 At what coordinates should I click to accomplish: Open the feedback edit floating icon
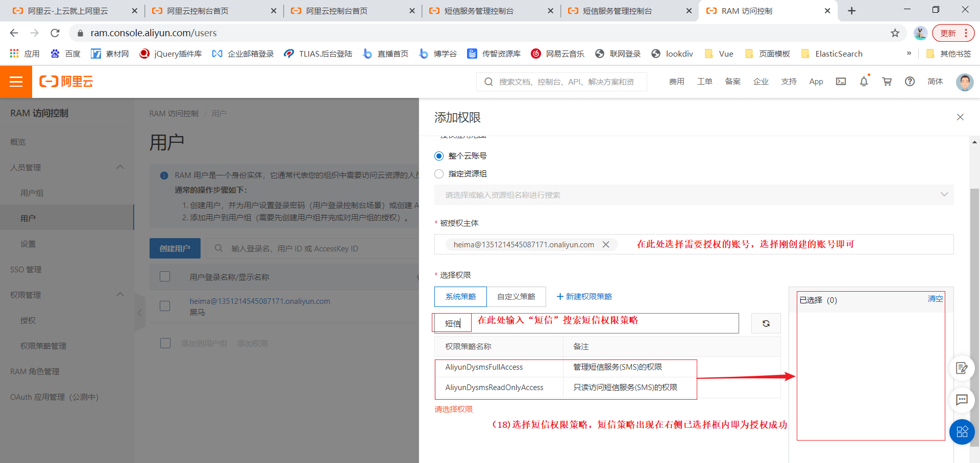(962, 368)
